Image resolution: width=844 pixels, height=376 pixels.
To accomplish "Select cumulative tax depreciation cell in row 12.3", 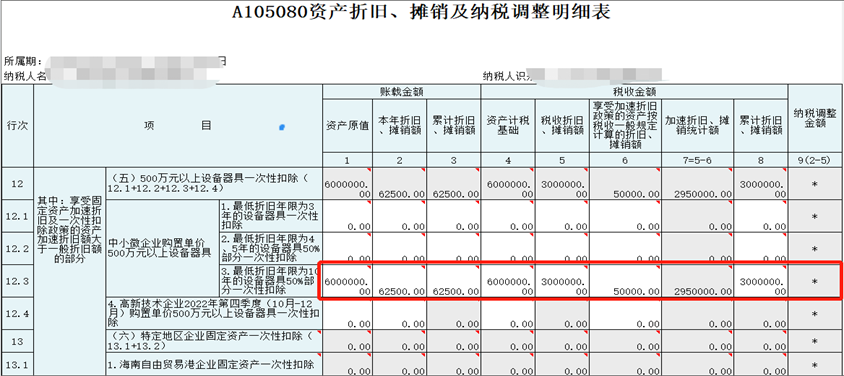I will click(761, 281).
